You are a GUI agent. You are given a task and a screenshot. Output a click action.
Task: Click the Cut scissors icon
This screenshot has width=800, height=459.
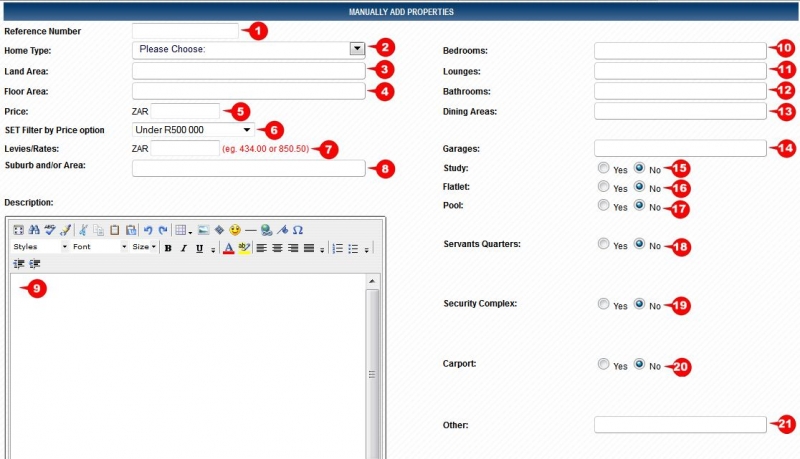tap(83, 230)
